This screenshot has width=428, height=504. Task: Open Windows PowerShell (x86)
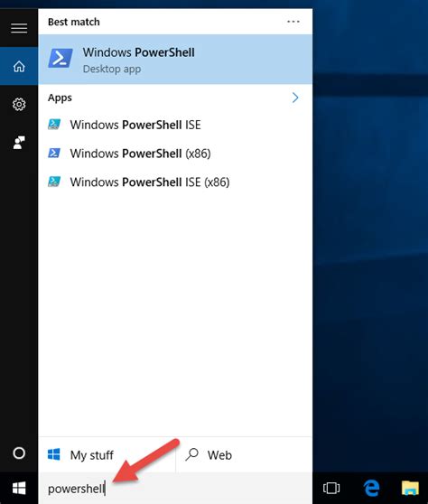175,154
